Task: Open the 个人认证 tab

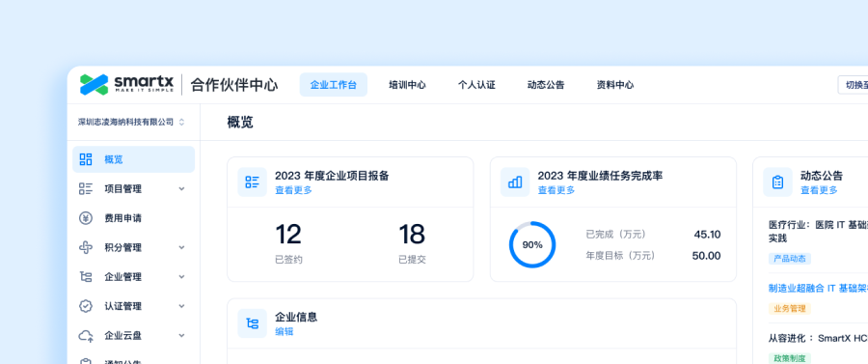Action: [x=476, y=85]
